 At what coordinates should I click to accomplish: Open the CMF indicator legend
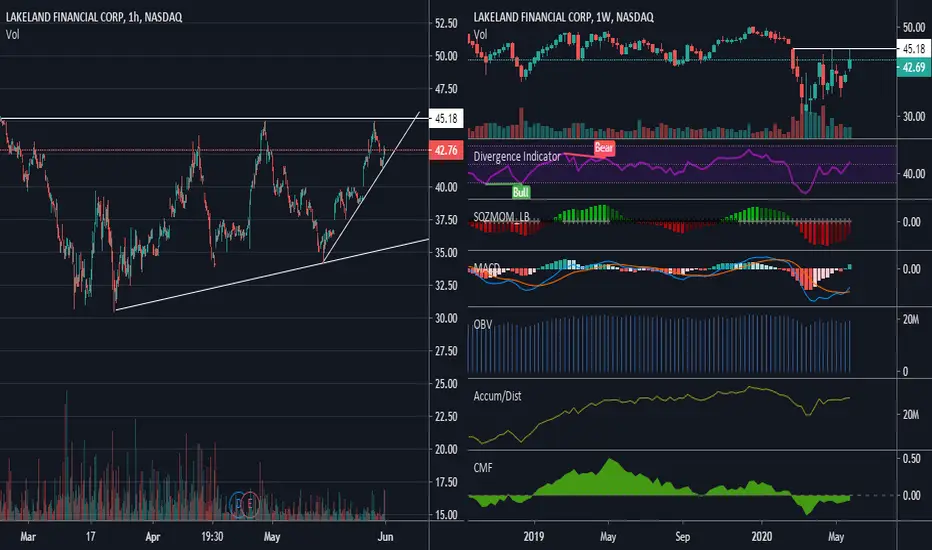(483, 468)
